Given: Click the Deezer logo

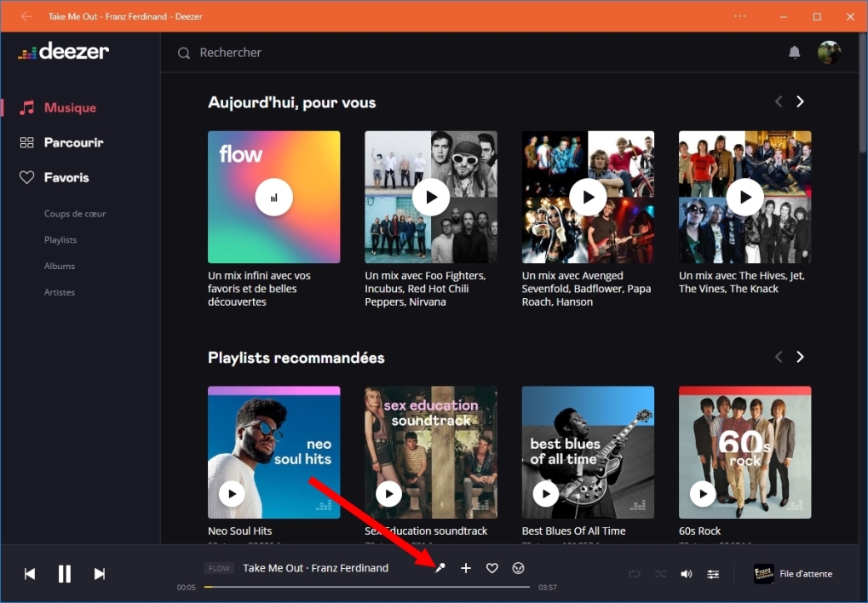Looking at the screenshot, I should point(64,51).
